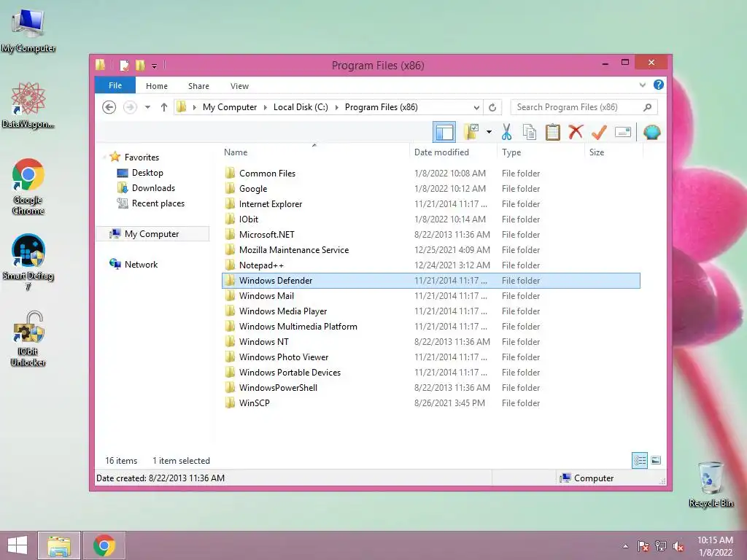Open Desktop in Favorites
Screen dimensions: 747x560
coord(147,173)
